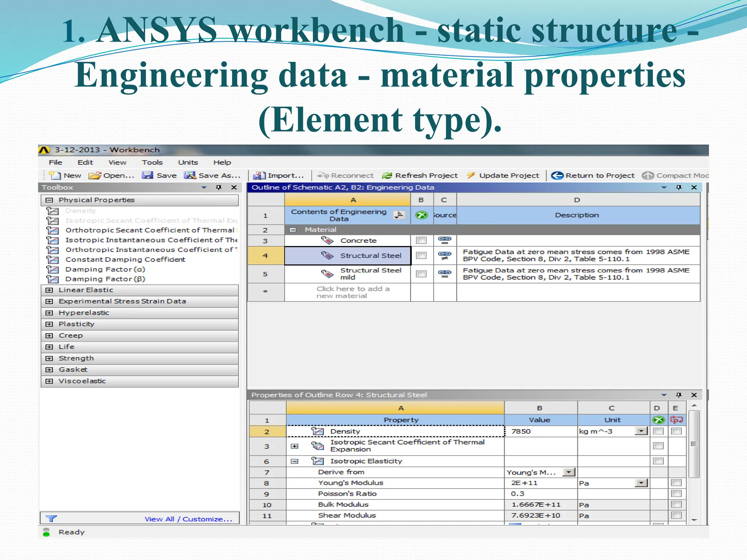Toggle Density parameter checkbox in column E
Viewport: 747px width, 560px height.
coord(676,431)
